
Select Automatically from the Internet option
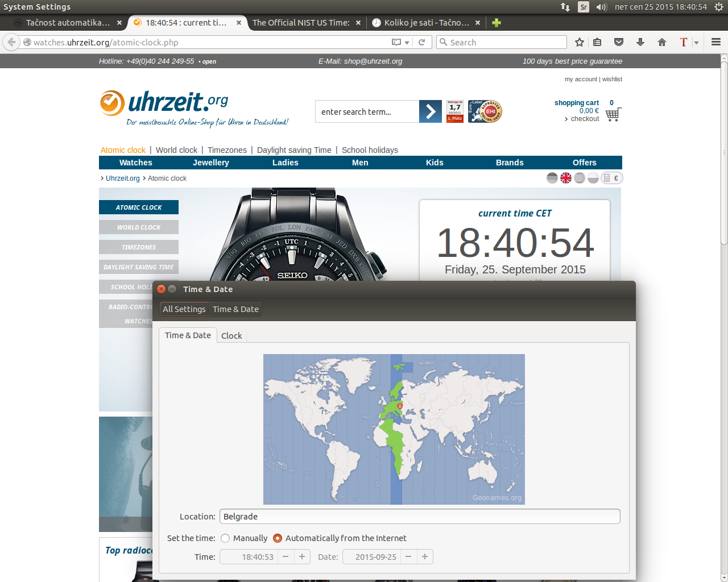[278, 538]
